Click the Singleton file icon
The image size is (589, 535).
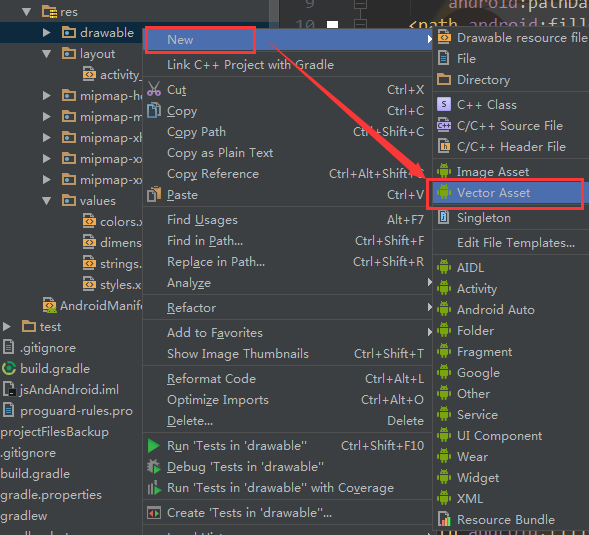pyautogui.click(x=444, y=218)
